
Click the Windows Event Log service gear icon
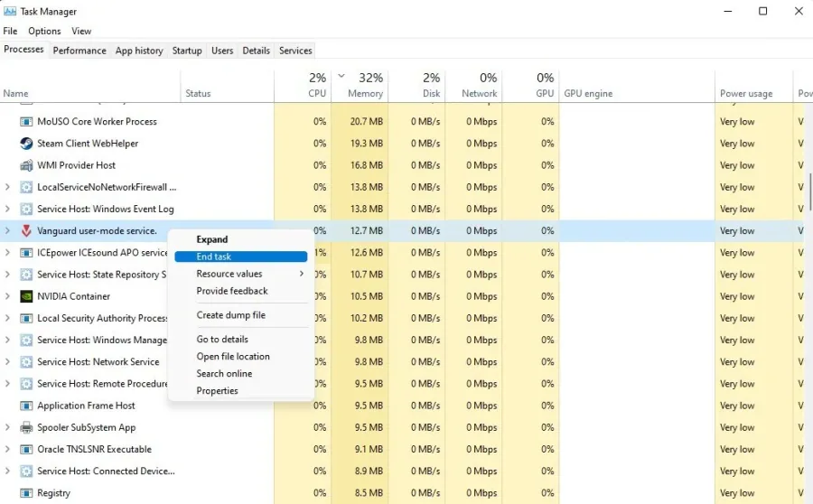[x=26, y=209]
